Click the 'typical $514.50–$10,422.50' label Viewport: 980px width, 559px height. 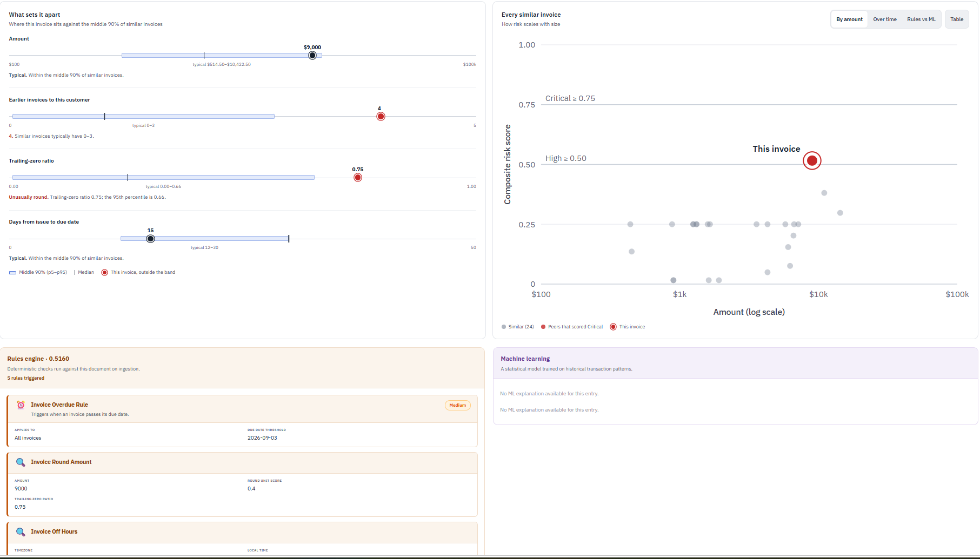click(x=222, y=64)
